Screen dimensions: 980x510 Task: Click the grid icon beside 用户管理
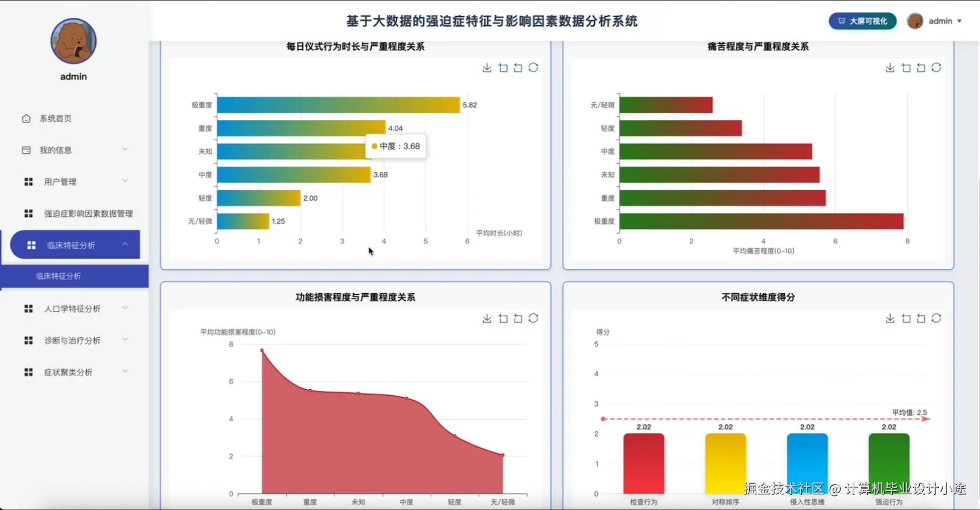[x=28, y=182]
